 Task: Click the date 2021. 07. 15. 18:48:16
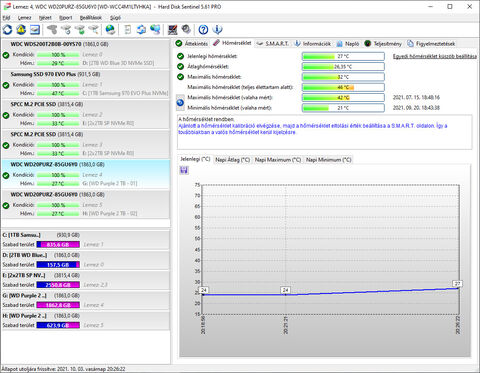(x=416, y=98)
